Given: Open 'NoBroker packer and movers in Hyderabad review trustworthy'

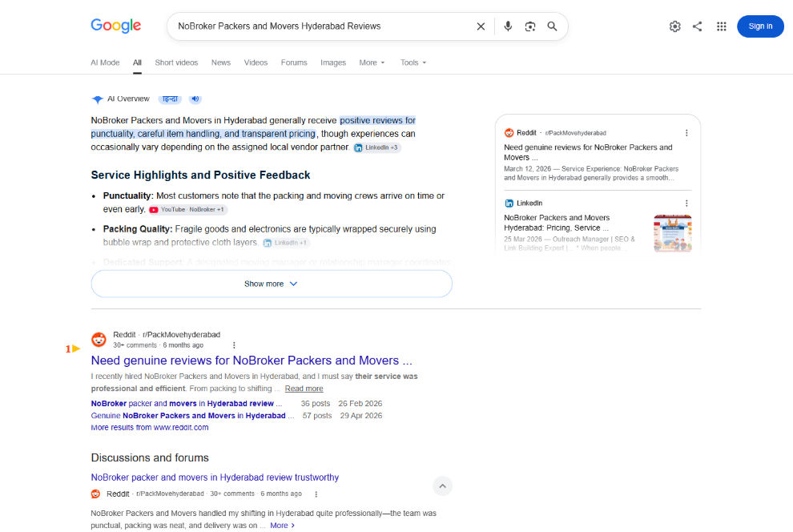Looking at the screenshot, I should 215,478.
